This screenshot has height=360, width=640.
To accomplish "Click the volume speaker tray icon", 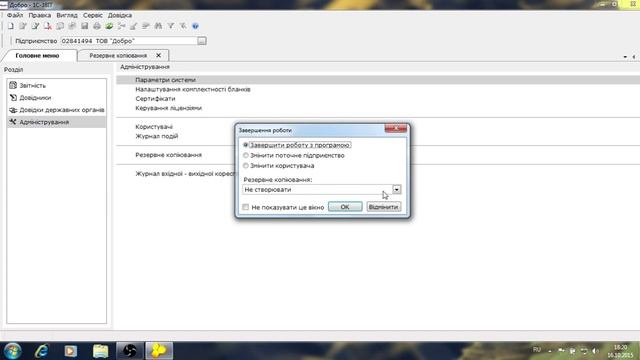I will (x=596, y=351).
